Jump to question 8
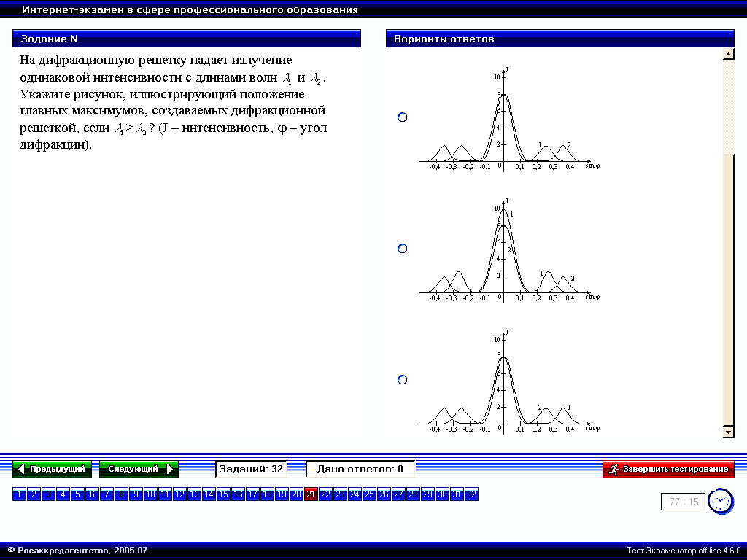Image resolution: width=747 pixels, height=560 pixels. [122, 494]
